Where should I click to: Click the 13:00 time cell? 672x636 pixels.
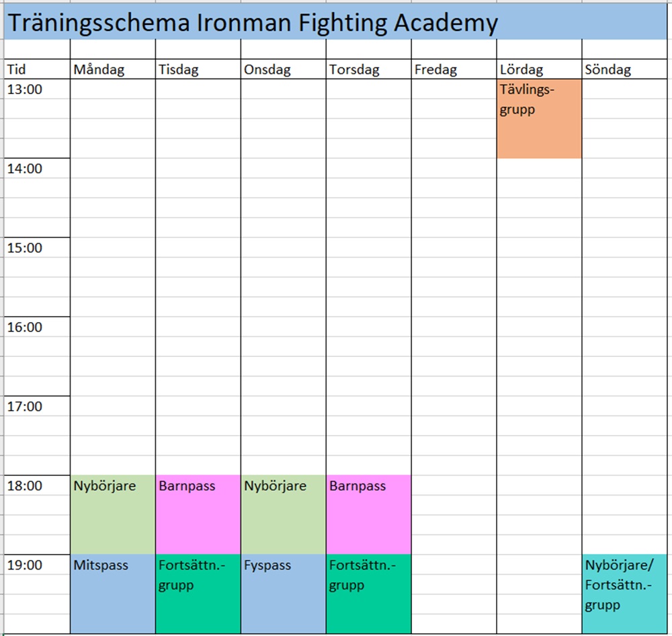click(x=36, y=89)
